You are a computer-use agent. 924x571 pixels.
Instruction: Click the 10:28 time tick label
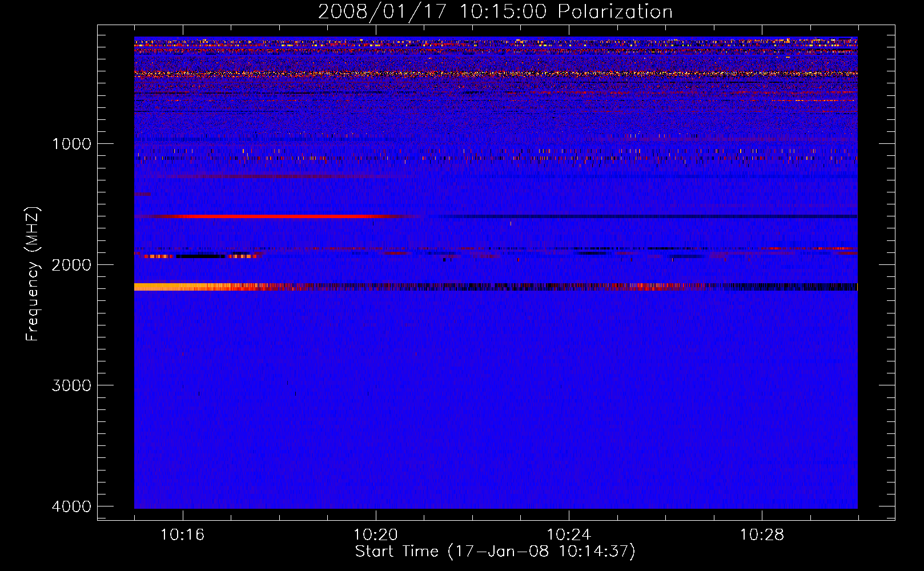(x=762, y=535)
